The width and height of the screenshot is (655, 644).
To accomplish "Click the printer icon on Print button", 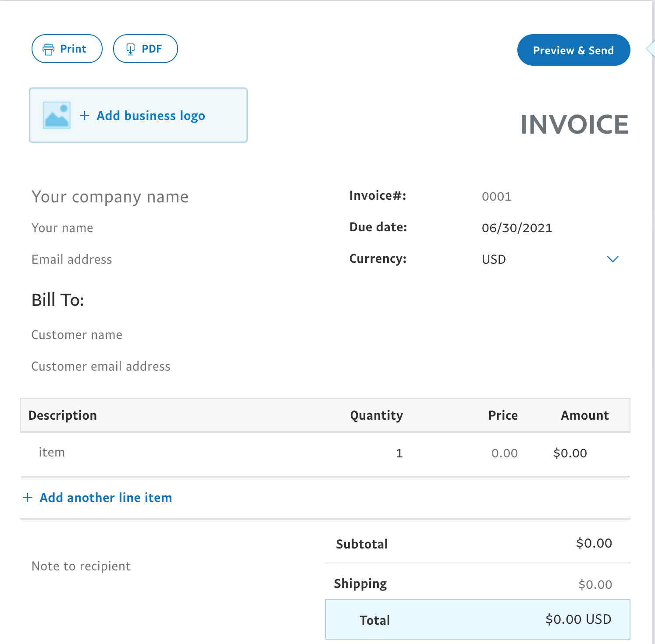I will point(48,49).
